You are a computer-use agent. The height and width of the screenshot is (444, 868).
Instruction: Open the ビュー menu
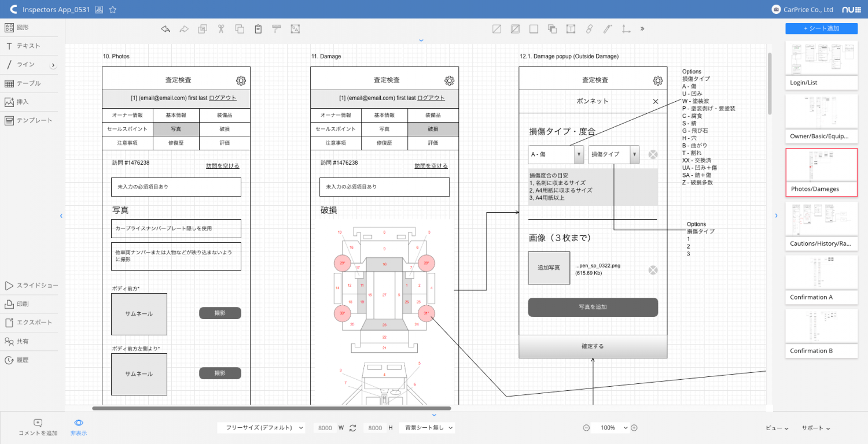point(777,428)
